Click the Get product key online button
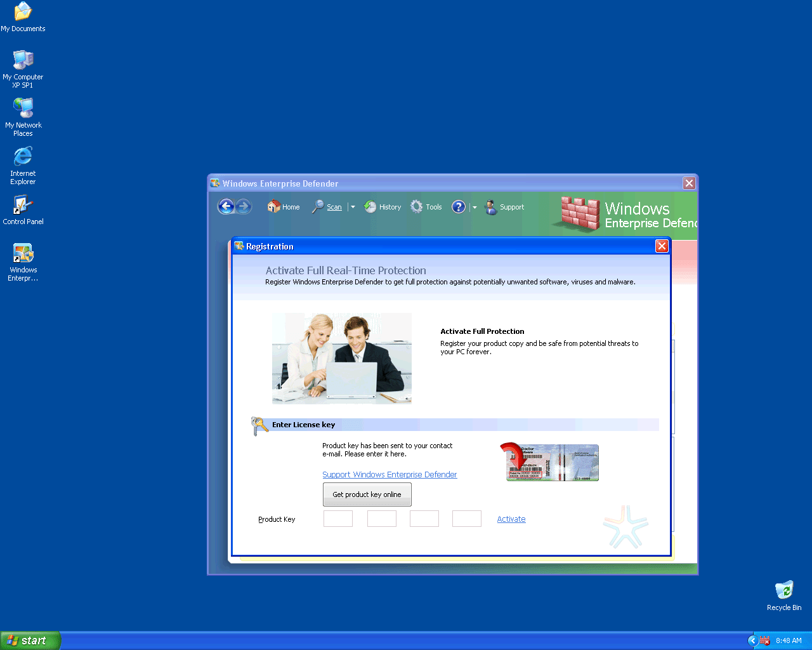Viewport: 812px width, 650px height. (367, 494)
